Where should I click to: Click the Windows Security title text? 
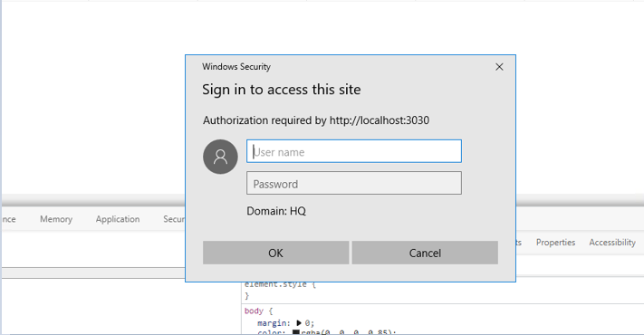[x=236, y=66]
